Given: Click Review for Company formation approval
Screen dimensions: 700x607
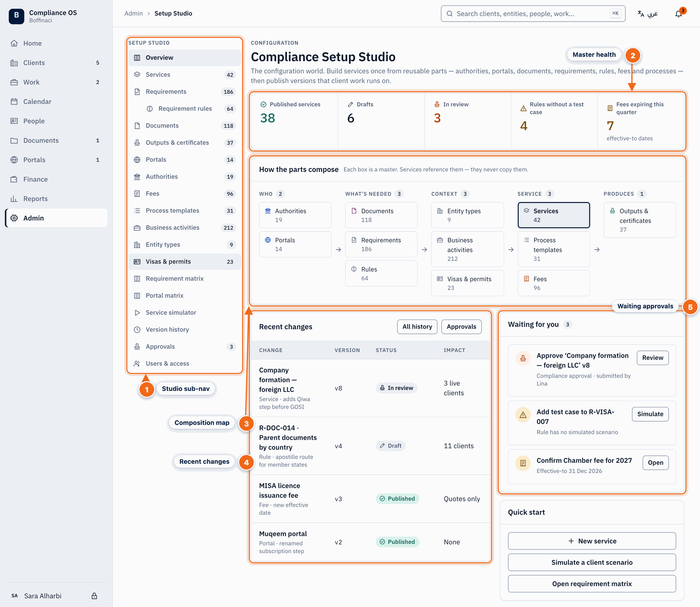Looking at the screenshot, I should point(652,358).
